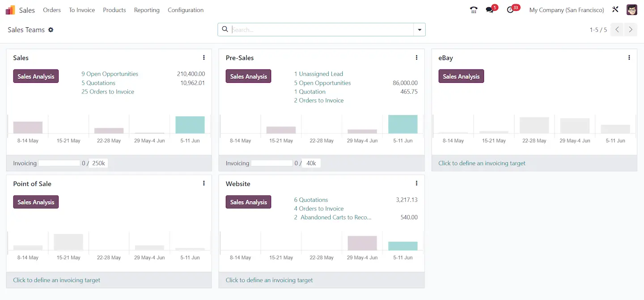Open the developer tools wrench icon
This screenshot has width=644, height=300.
[615, 9]
